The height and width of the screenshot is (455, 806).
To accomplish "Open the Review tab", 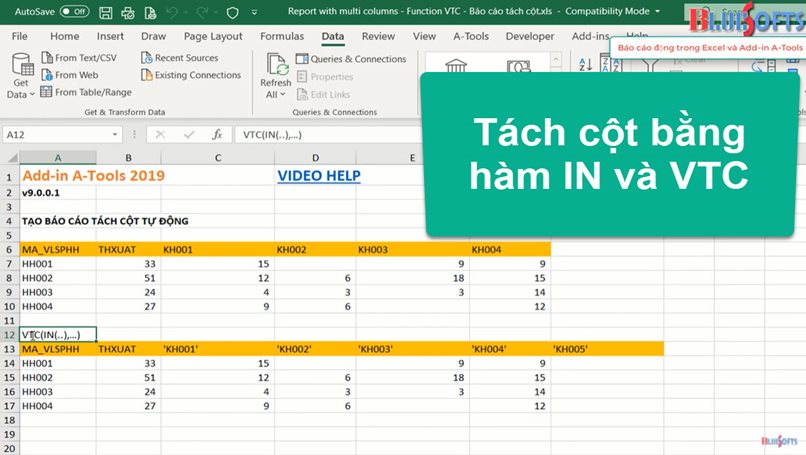I will (378, 36).
